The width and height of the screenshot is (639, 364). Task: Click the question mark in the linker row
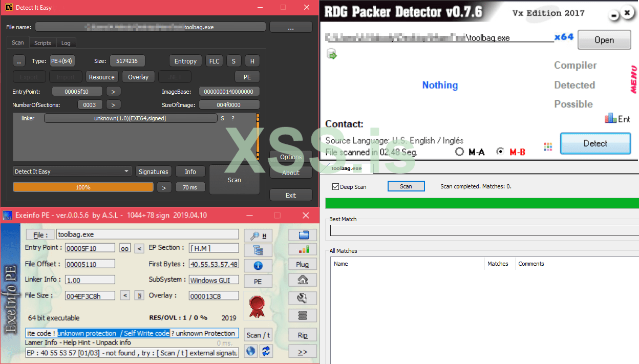[x=233, y=118]
